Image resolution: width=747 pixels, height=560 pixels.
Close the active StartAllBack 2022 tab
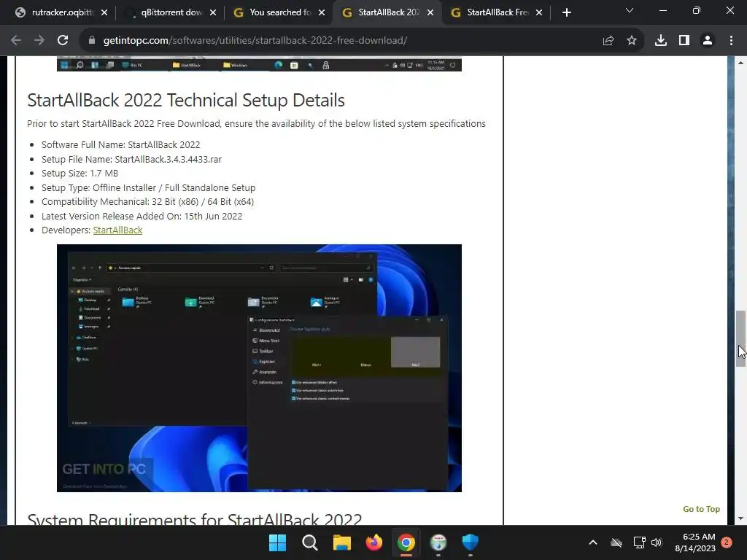[430, 12]
